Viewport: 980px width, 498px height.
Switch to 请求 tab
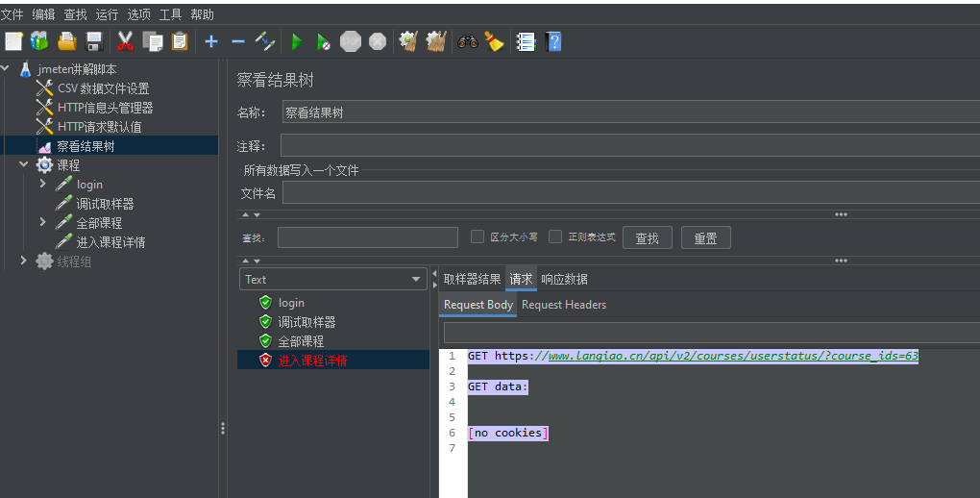click(521, 279)
